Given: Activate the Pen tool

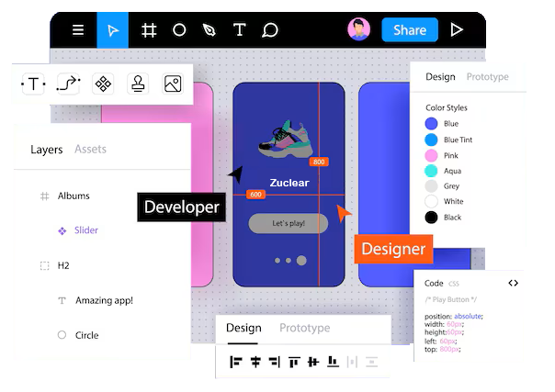Looking at the screenshot, I should pyautogui.click(x=210, y=30).
